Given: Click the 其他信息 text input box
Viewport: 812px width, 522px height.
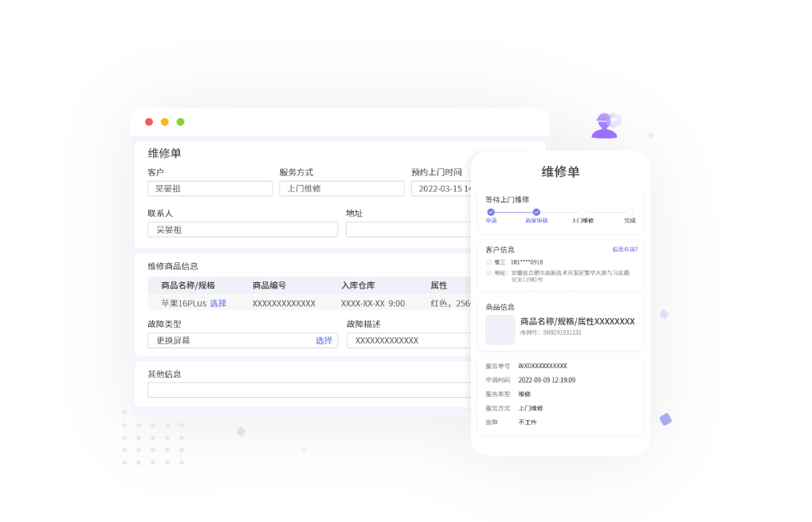Looking at the screenshot, I should pyautogui.click(x=309, y=390).
